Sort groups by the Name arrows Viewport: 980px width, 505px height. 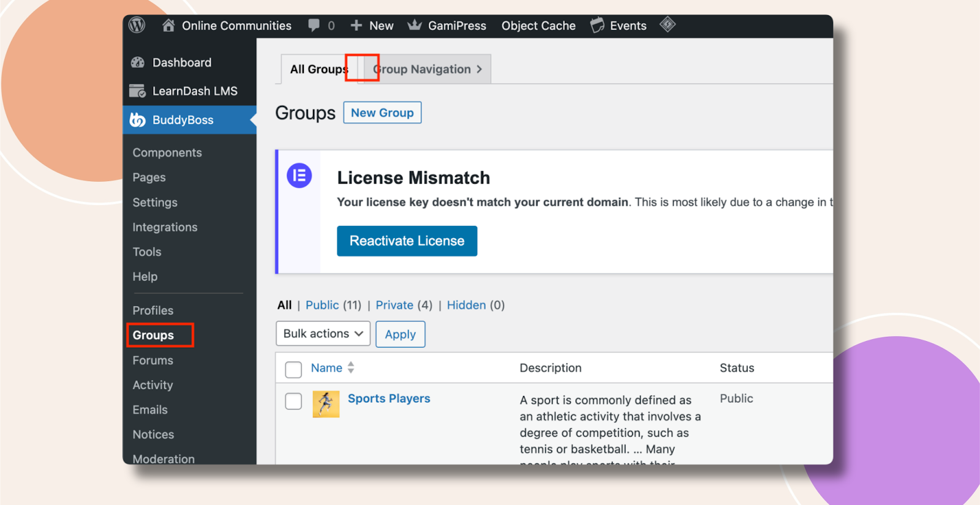(351, 368)
